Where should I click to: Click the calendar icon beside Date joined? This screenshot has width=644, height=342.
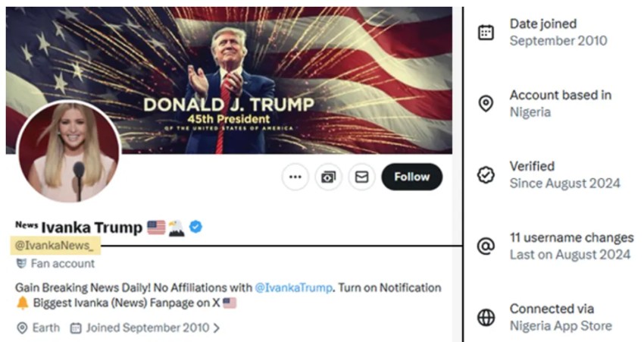coord(486,33)
